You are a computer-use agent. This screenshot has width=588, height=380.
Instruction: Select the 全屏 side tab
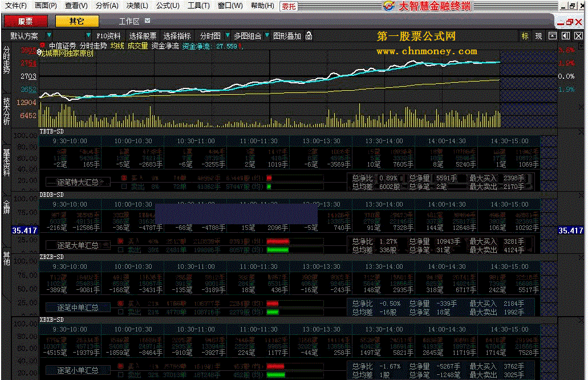click(x=6, y=207)
